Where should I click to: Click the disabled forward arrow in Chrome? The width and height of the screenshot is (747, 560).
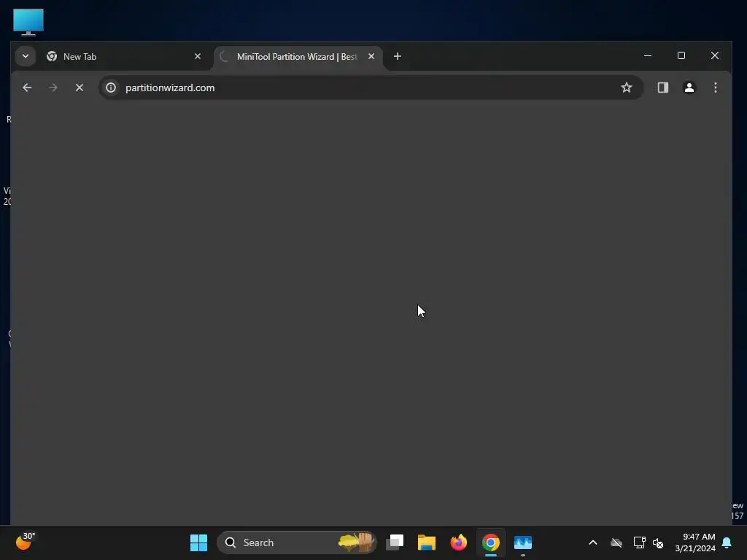click(x=53, y=87)
